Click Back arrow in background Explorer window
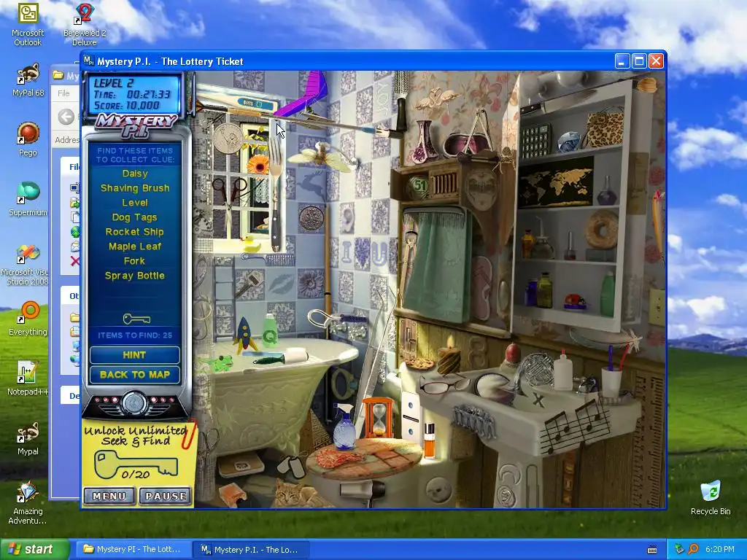Image resolution: width=747 pixels, height=560 pixels. [66, 116]
